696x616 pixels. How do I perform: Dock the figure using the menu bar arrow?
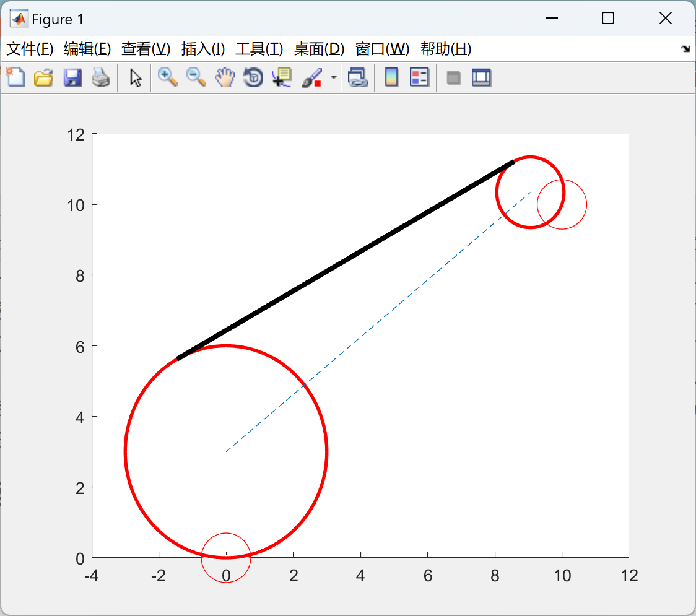pos(685,49)
